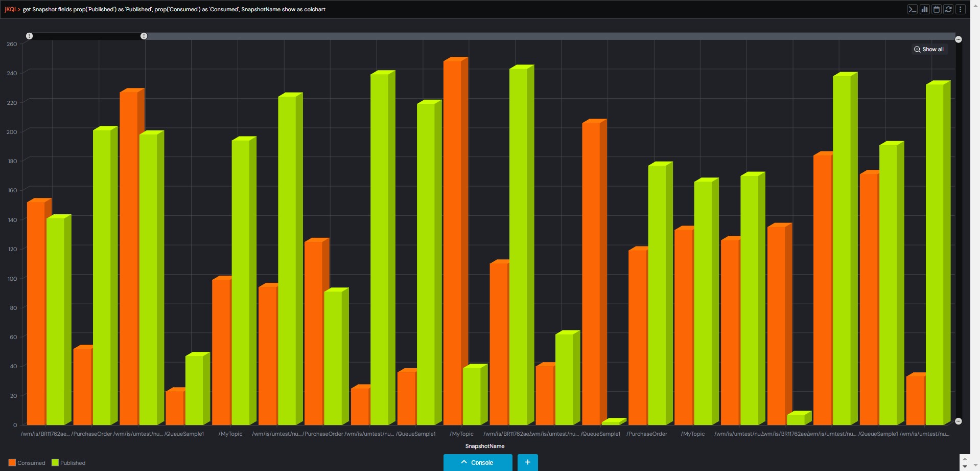Image resolution: width=980 pixels, height=471 pixels.
Task: Open the three-dot more options menu
Action: tap(960, 9)
